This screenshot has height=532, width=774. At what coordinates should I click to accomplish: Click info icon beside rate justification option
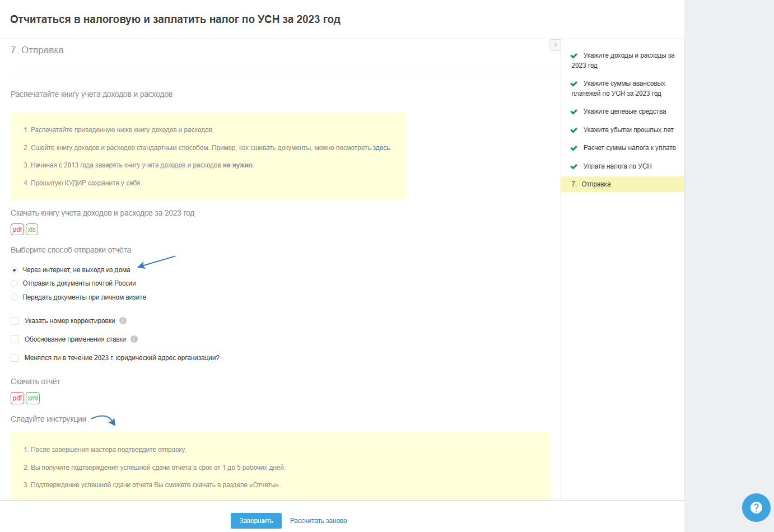click(134, 339)
